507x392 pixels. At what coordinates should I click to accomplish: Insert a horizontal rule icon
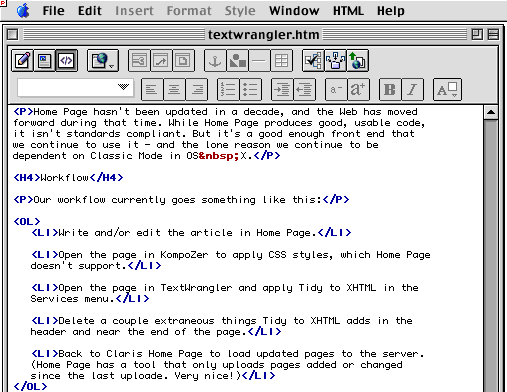(259, 60)
